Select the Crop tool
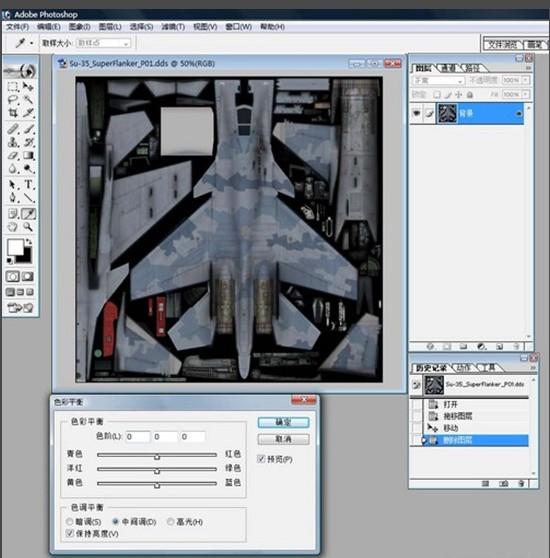 (x=13, y=113)
